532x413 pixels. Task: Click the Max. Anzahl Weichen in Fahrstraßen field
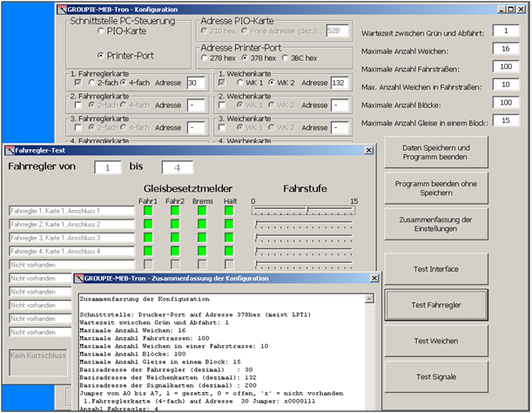tap(506, 85)
